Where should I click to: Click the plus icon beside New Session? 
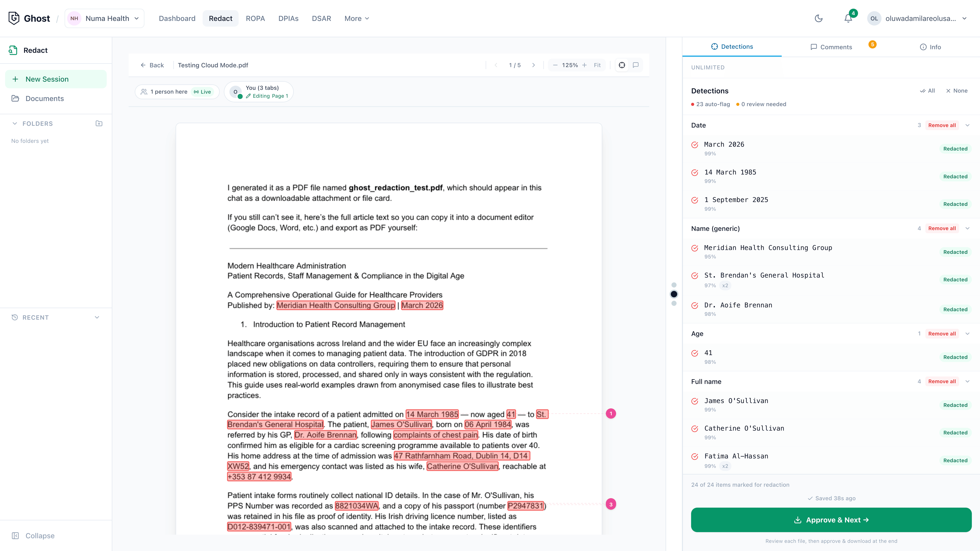pyautogui.click(x=15, y=79)
